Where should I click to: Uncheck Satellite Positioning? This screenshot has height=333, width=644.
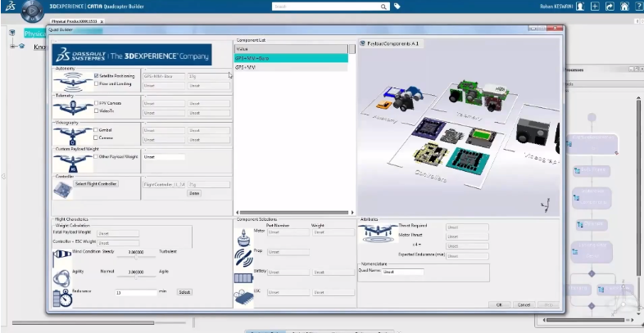pos(96,76)
